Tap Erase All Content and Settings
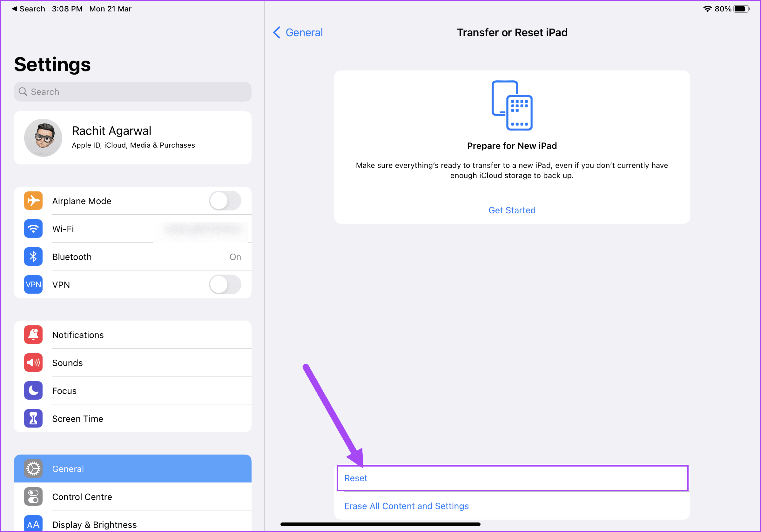The width and height of the screenshot is (761, 532). click(x=406, y=506)
